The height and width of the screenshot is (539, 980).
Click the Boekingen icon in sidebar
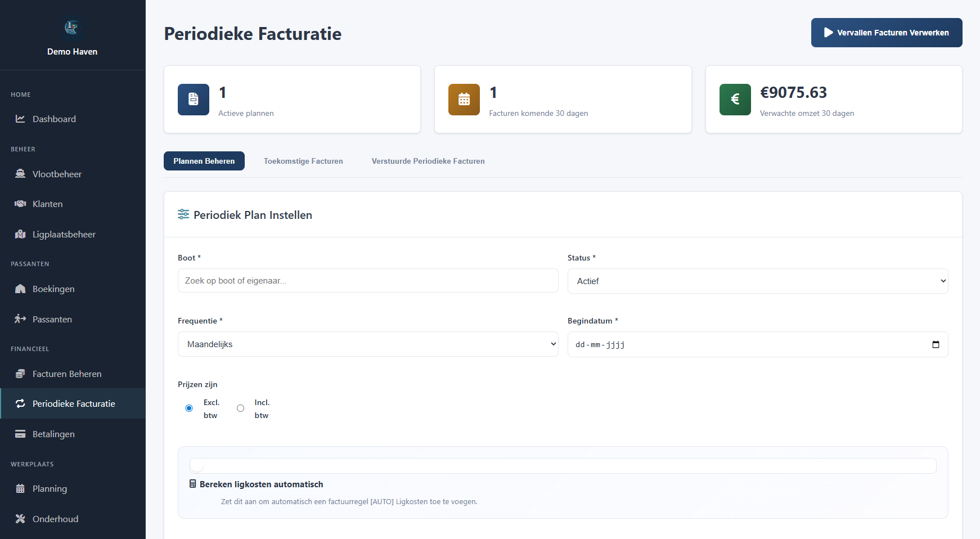(x=20, y=289)
